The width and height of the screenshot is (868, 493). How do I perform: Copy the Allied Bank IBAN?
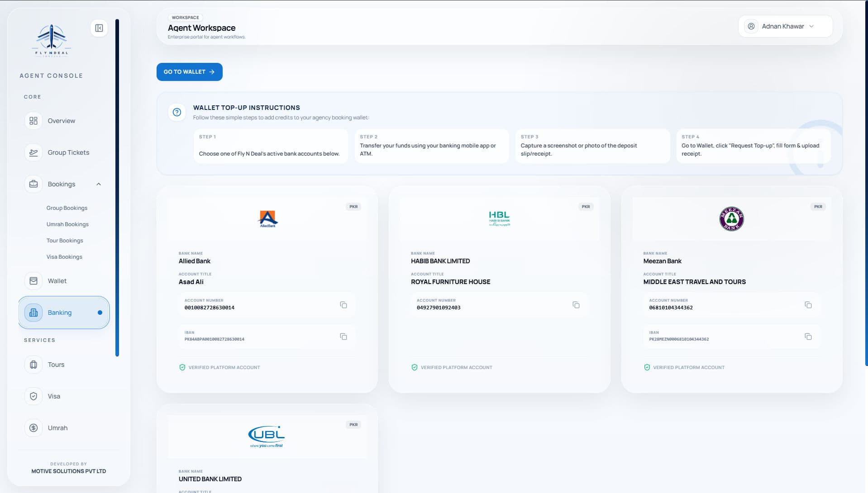click(x=343, y=337)
